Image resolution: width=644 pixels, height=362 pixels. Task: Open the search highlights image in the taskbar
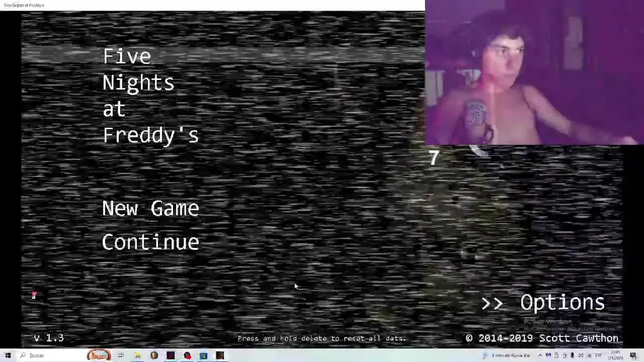coord(99,355)
